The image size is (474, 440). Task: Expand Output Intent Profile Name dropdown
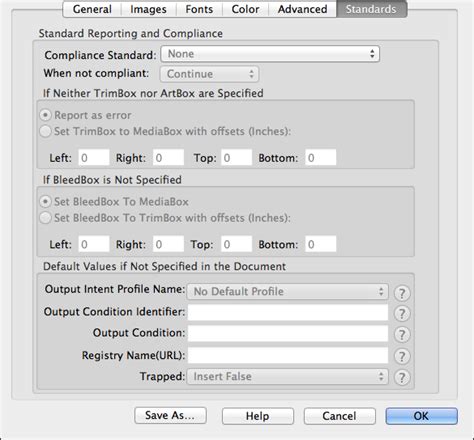(288, 292)
